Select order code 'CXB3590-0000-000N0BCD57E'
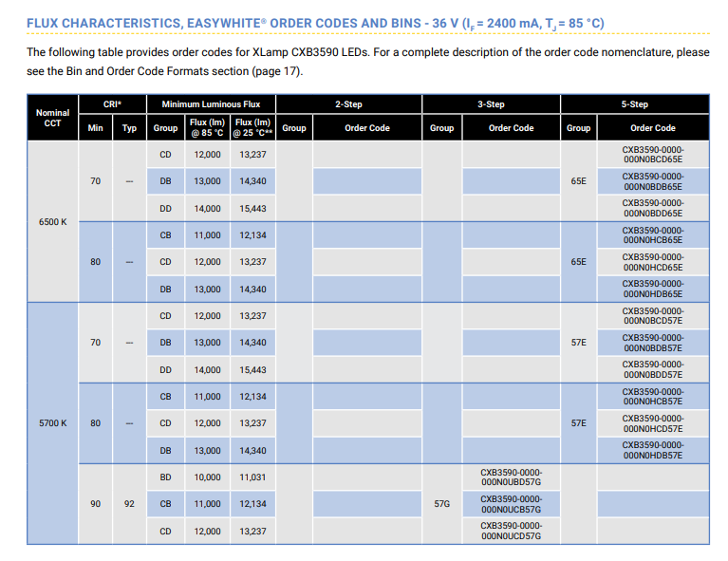 pos(653,316)
